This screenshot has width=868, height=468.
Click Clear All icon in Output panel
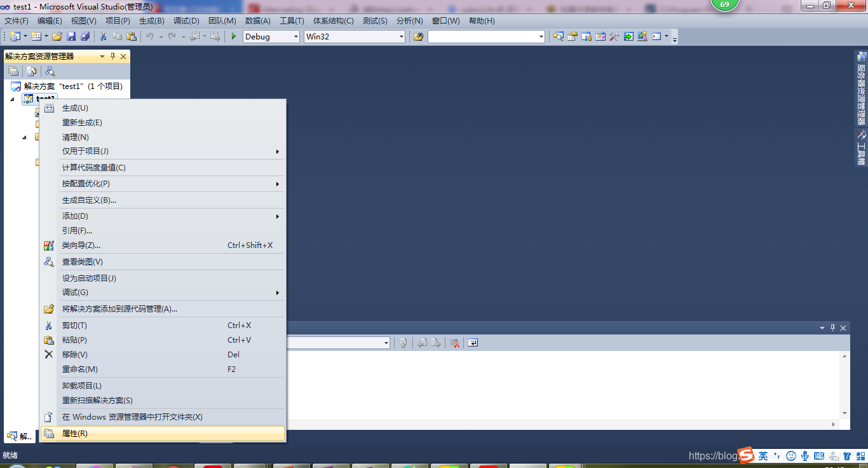pyautogui.click(x=454, y=343)
